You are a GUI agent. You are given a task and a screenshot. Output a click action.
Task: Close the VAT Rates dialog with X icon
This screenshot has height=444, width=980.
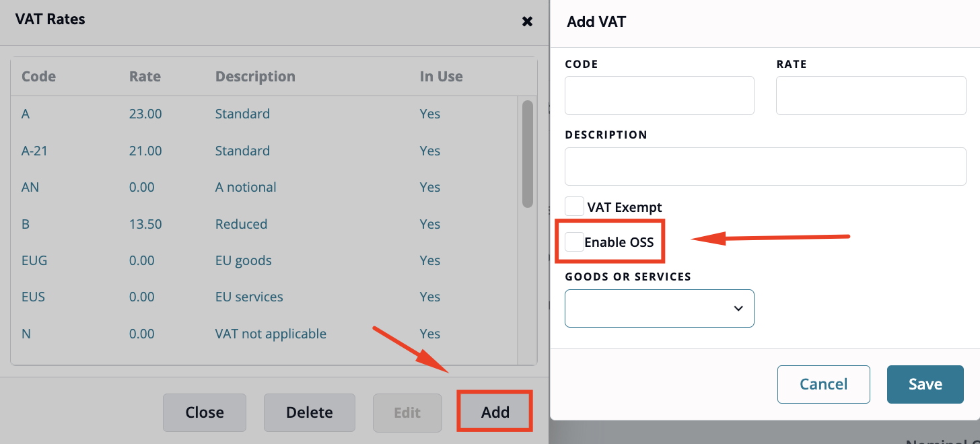coord(528,22)
